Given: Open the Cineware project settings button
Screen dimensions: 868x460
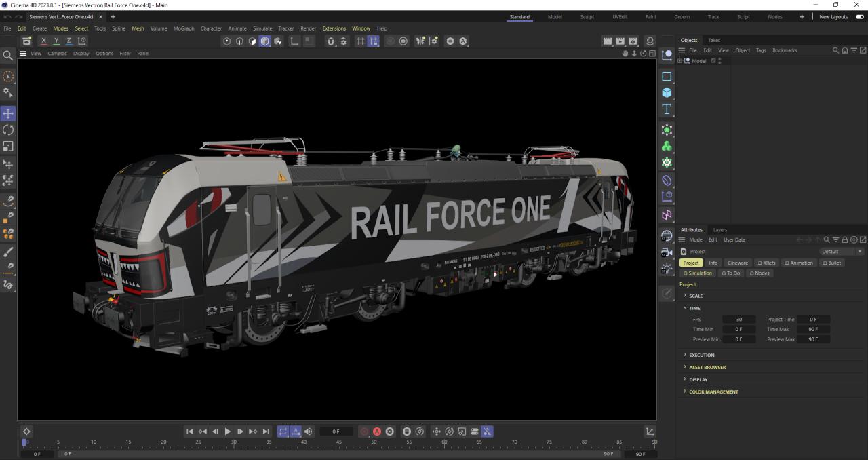Looking at the screenshot, I should point(737,263).
